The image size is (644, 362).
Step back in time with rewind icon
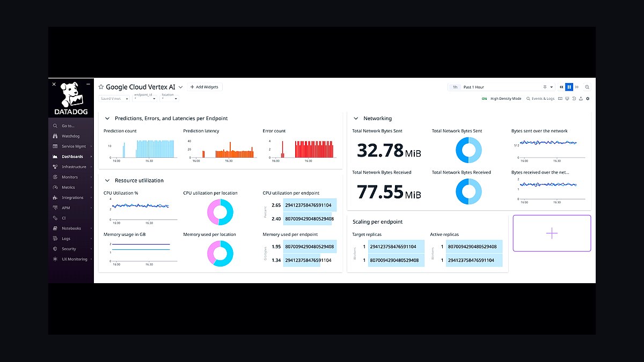click(561, 87)
